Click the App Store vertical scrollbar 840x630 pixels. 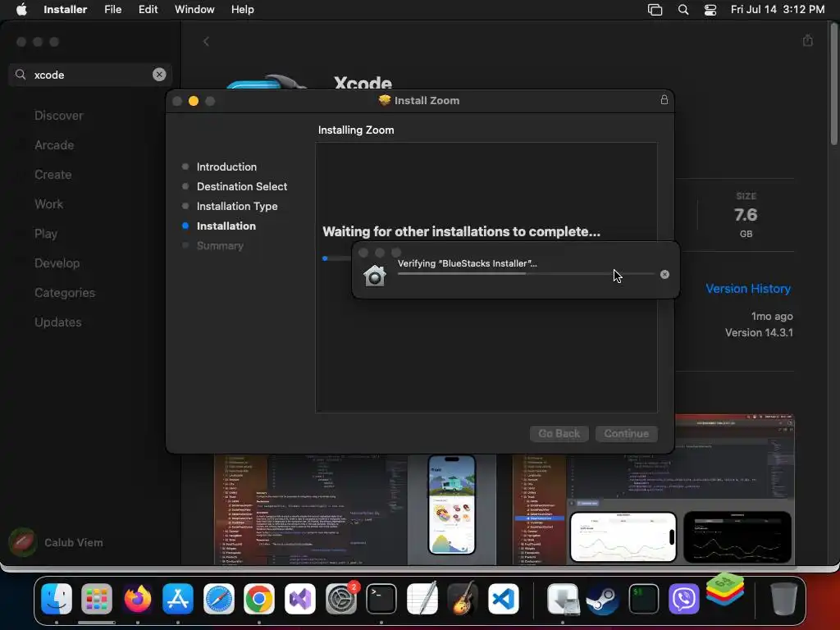(x=834, y=85)
